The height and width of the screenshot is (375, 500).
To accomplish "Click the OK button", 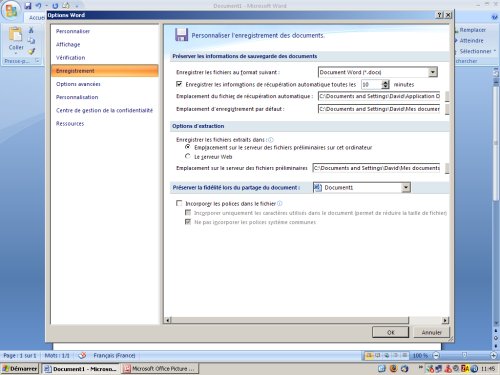I will coord(390,332).
